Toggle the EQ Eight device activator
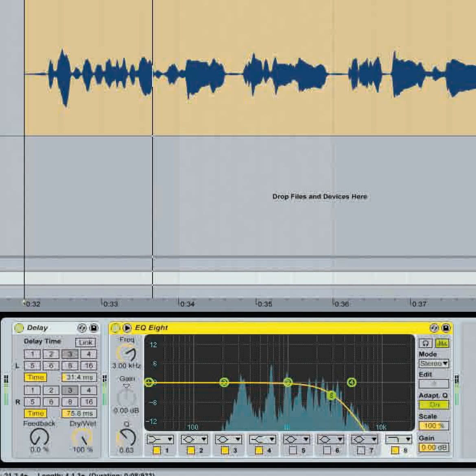 (115, 328)
